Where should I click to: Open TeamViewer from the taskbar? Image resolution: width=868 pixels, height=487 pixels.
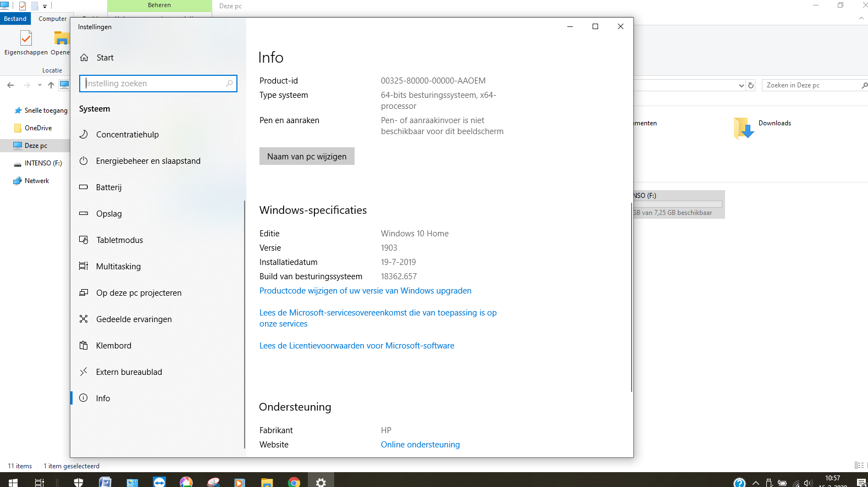[159, 482]
